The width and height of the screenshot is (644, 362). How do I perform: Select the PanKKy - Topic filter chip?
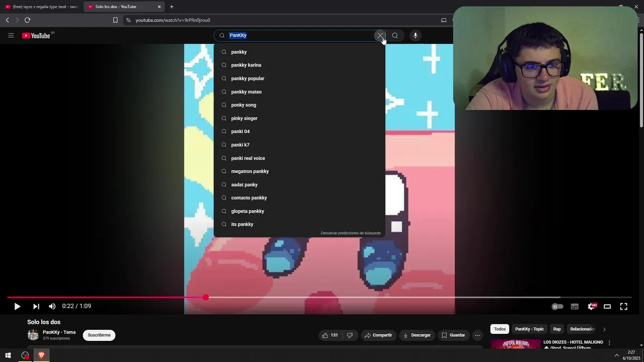pyautogui.click(x=529, y=329)
